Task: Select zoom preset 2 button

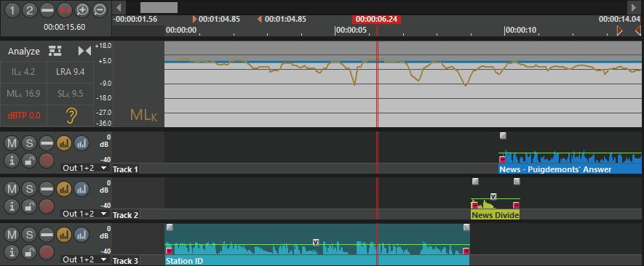Action: pos(30,10)
